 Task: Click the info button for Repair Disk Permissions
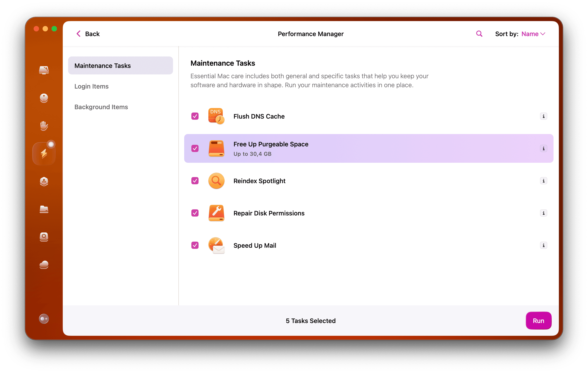click(x=544, y=213)
